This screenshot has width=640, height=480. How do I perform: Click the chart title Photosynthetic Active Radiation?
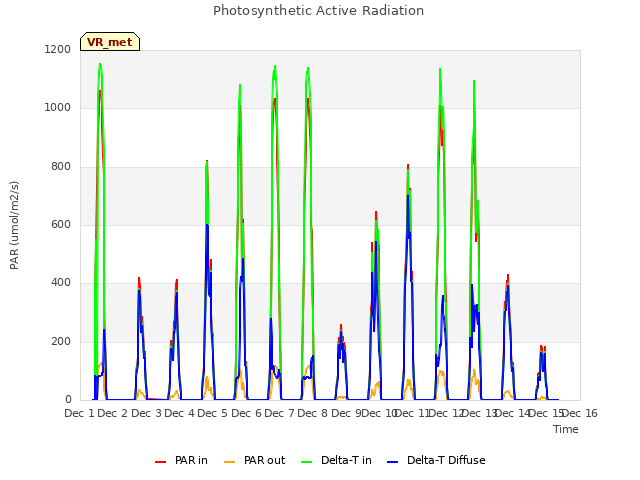pos(318,11)
